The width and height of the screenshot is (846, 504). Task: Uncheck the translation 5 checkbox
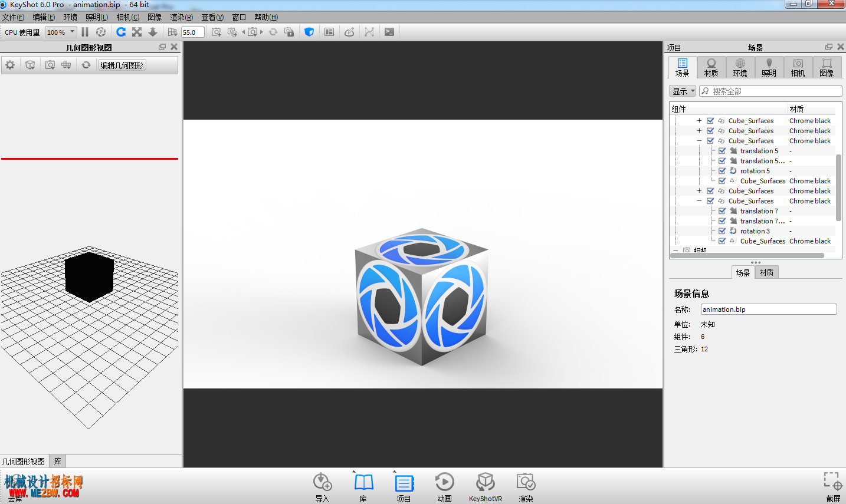722,151
